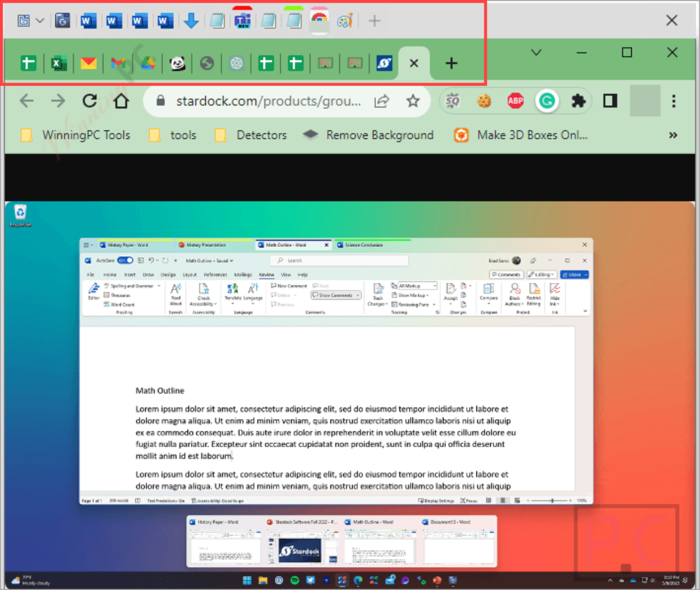Open the Stardock pinned tab

385,63
